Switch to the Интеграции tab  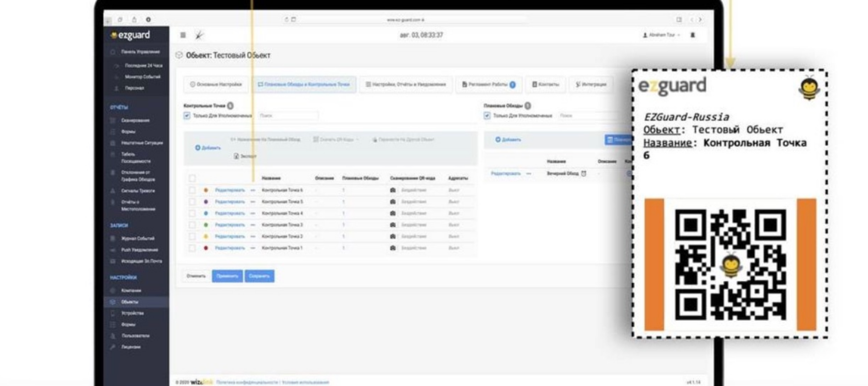pos(591,84)
